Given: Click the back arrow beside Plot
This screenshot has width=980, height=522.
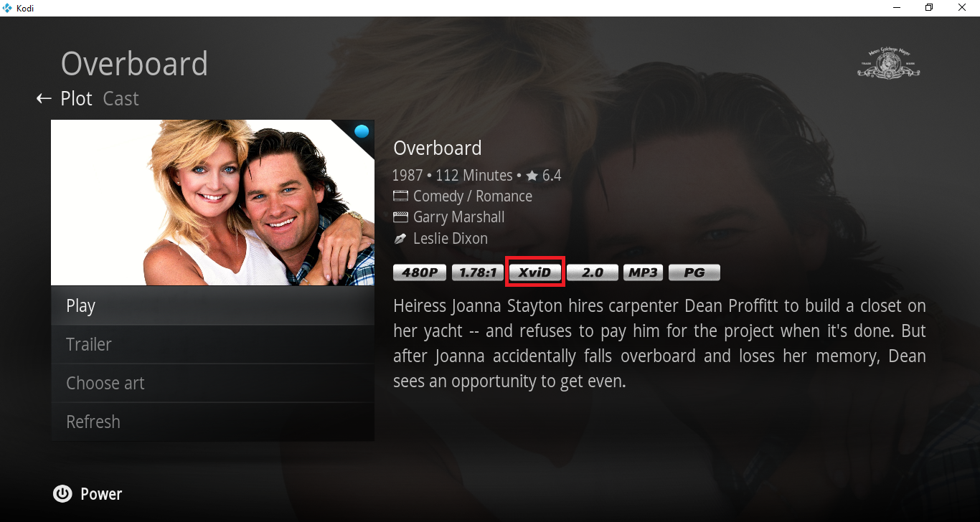Looking at the screenshot, I should click(x=44, y=98).
